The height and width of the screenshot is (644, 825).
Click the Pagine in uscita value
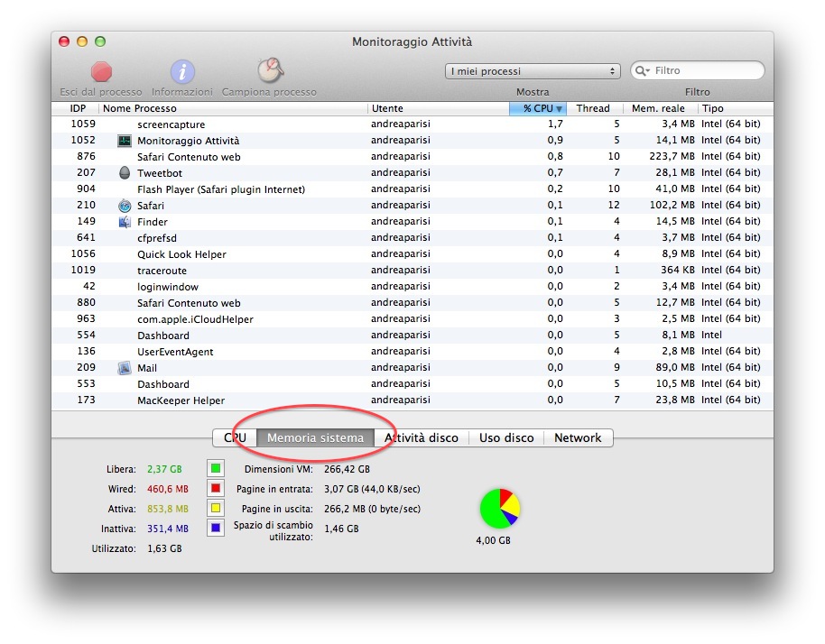(x=372, y=509)
